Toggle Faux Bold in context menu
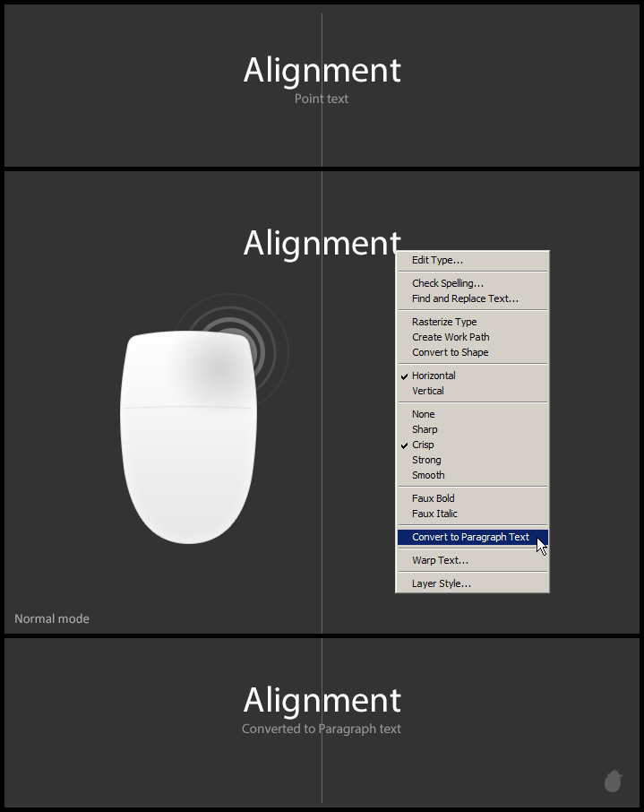 click(x=434, y=498)
